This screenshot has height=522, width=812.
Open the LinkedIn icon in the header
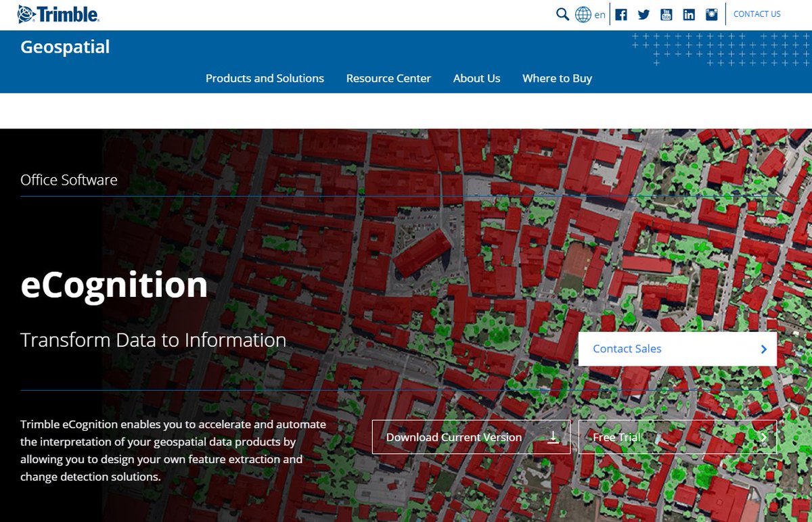coord(689,14)
